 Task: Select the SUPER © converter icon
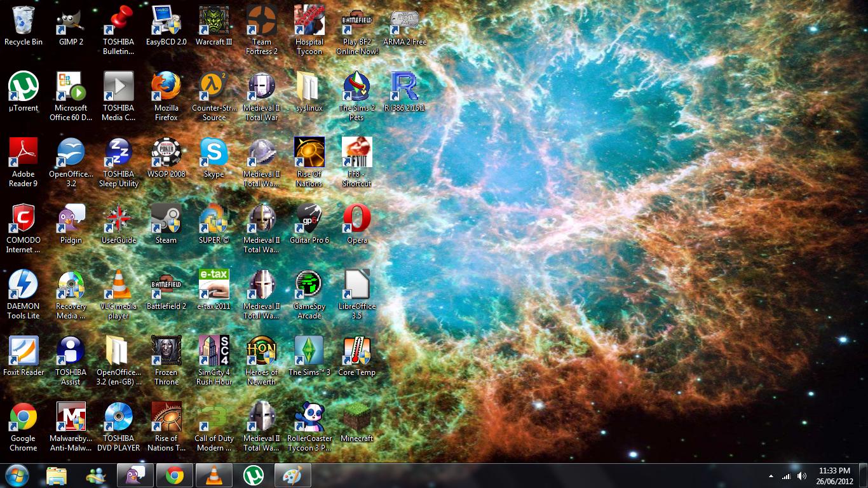214,224
